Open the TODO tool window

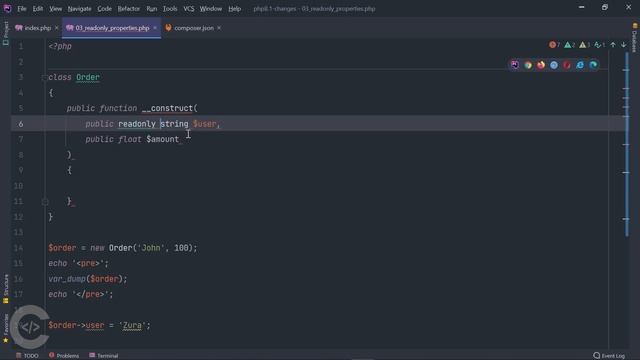tap(27, 356)
